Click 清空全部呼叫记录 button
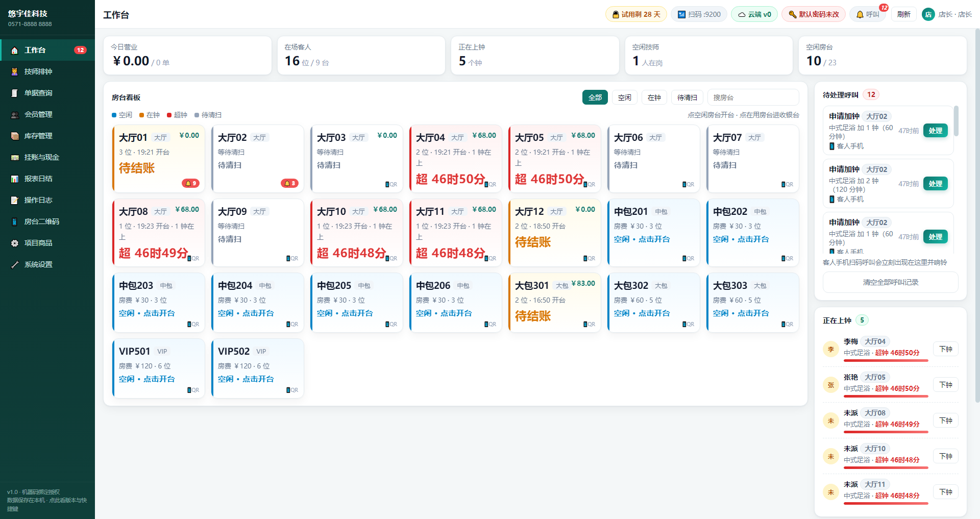 tap(890, 282)
